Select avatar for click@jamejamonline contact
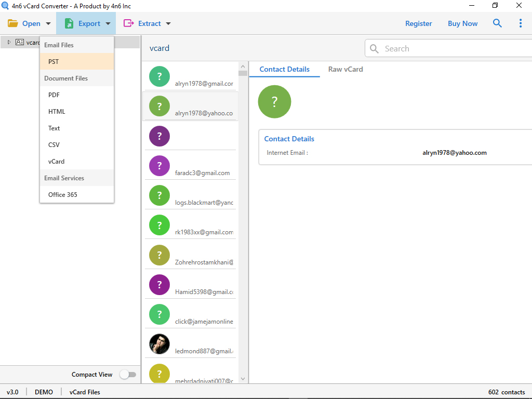The height and width of the screenshot is (399, 532). 159,314
